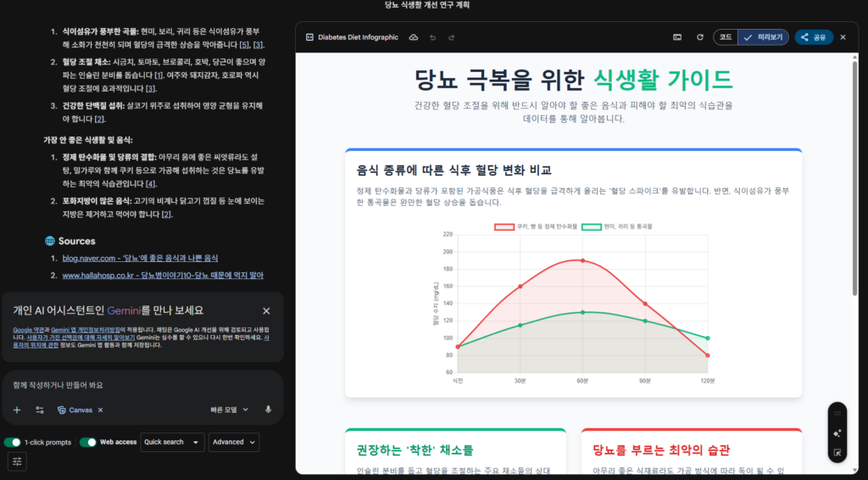The height and width of the screenshot is (480, 868).
Task: Toggle the 1-click prompts switch
Action: pos(13,442)
